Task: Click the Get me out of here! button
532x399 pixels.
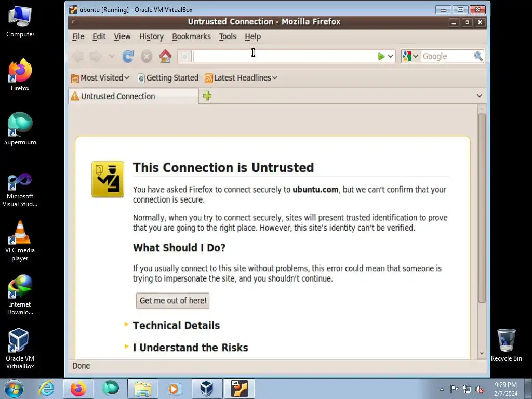Action: coord(172,301)
